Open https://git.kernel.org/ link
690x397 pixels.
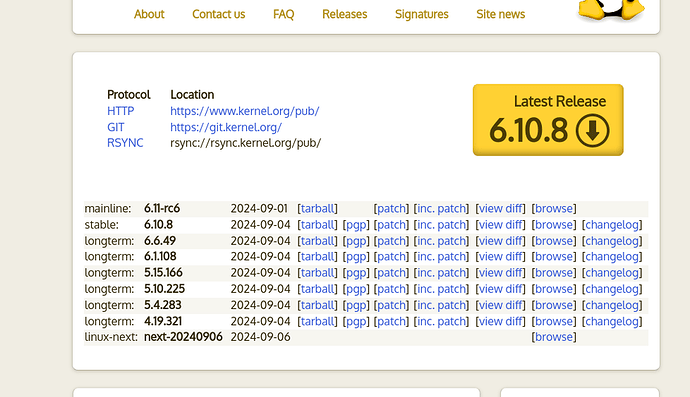226,127
